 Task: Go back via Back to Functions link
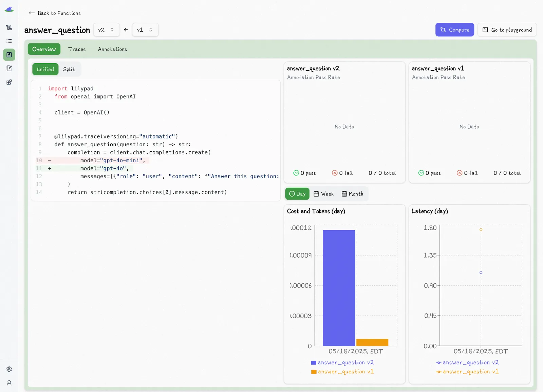click(x=55, y=13)
